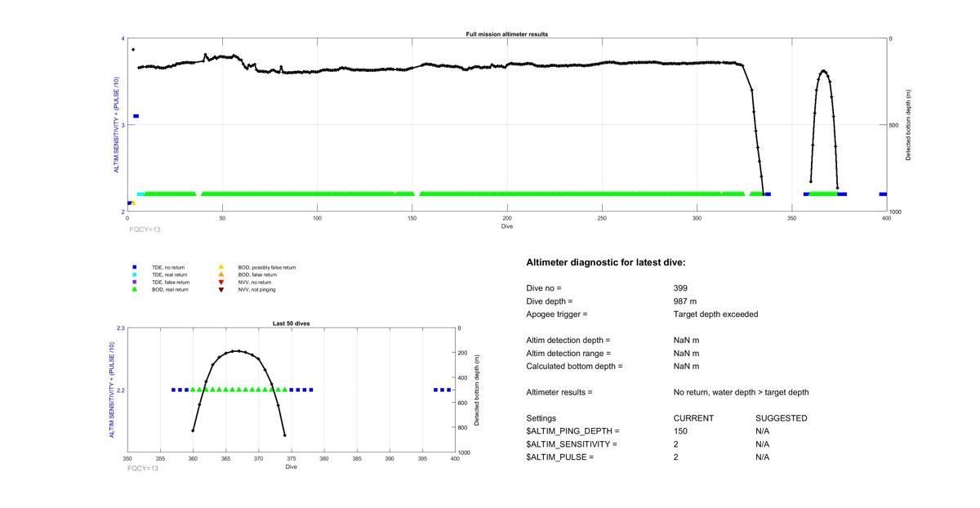
Task: Click the orange triangle BOD false return legend marker
Action: tap(221, 274)
